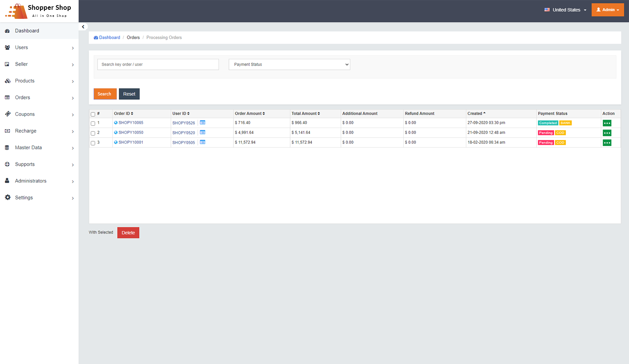The image size is (629, 364).
Task: Expand the Settings menu chevron
Action: (73, 198)
